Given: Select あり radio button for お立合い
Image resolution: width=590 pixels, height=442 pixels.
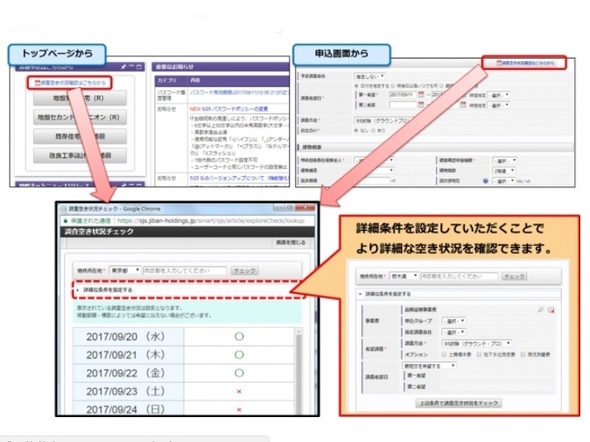Looking at the screenshot, I should point(374,131).
